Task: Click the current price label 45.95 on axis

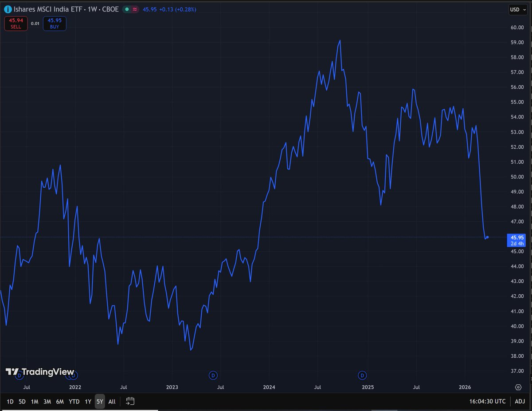Action: [517, 240]
